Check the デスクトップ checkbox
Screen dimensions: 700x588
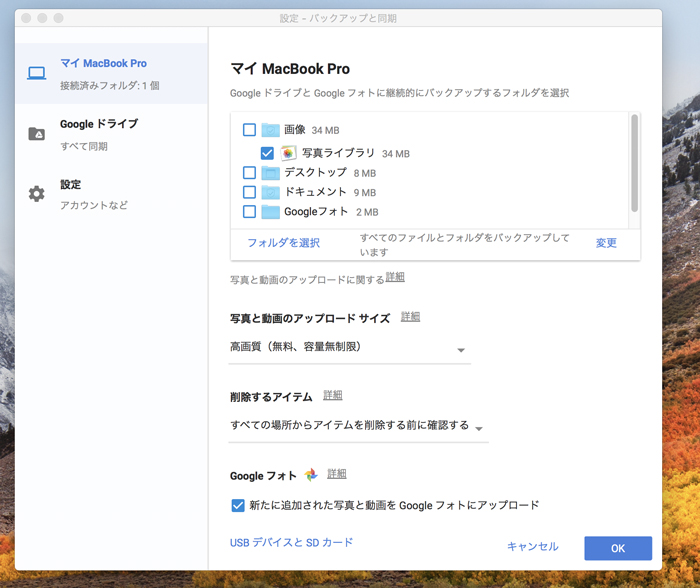[x=249, y=172]
